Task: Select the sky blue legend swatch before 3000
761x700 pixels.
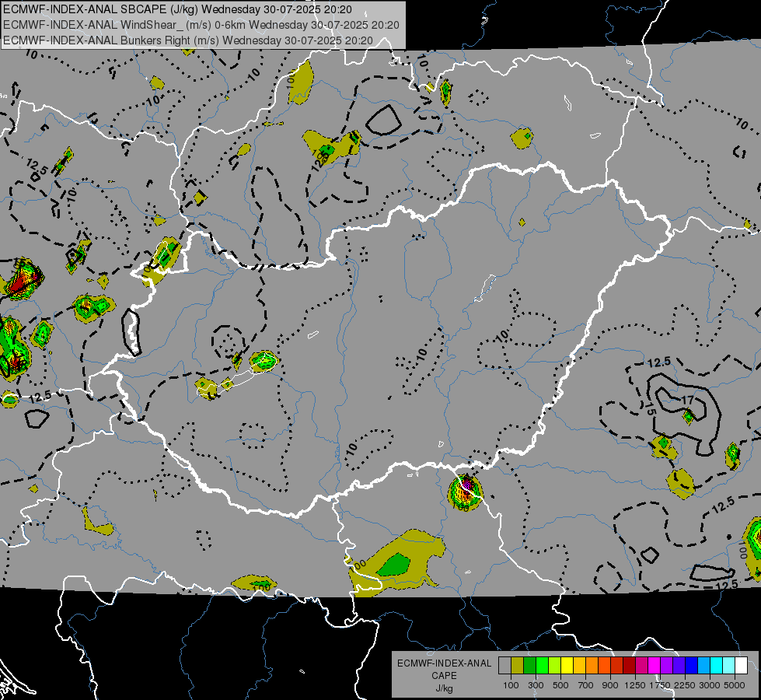Action: [703, 666]
